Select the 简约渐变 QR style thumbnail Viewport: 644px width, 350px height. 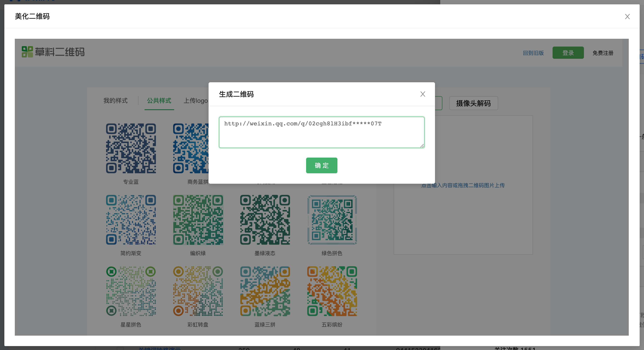click(131, 220)
